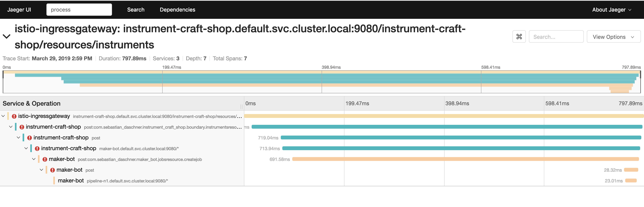The image size is (644, 207).
Task: Collapse the trace header chevron beside title
Action: 7,36
